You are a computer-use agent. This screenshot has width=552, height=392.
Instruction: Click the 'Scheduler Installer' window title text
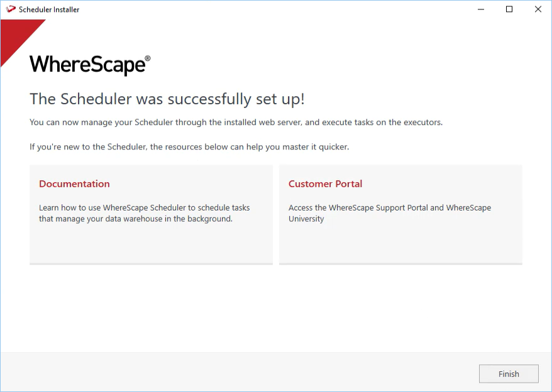(49, 9)
